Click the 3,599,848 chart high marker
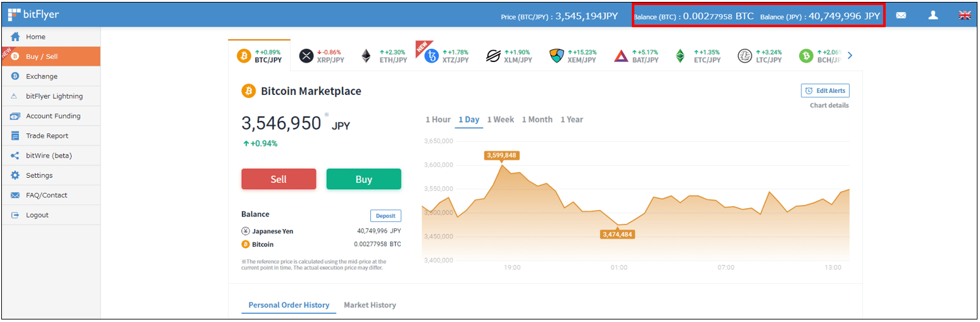This screenshot has width=980, height=322. tap(502, 155)
